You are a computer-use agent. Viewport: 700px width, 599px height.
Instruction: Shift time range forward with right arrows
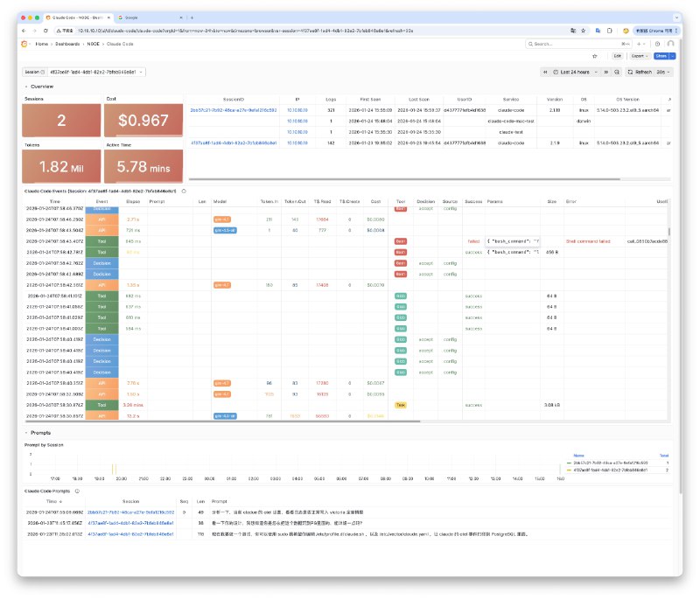point(605,72)
